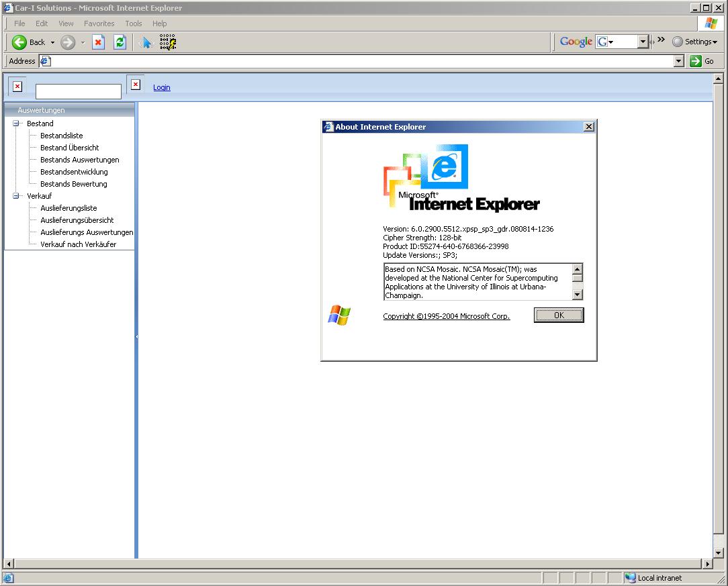Image resolution: width=728 pixels, height=586 pixels.
Task: Open the Copyright Microsoft Corp. link
Action: (446, 316)
